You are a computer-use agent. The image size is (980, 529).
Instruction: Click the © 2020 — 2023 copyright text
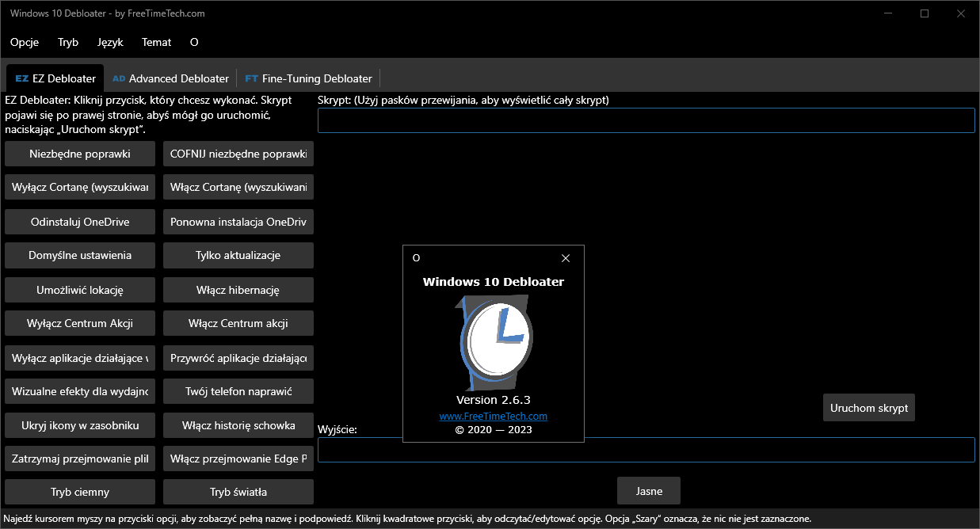[494, 430]
